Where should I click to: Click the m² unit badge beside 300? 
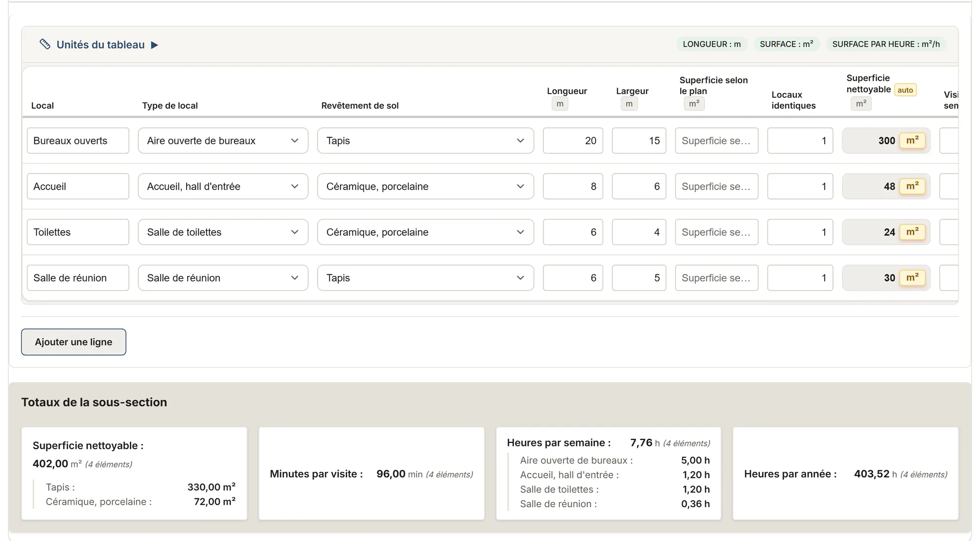(x=912, y=141)
